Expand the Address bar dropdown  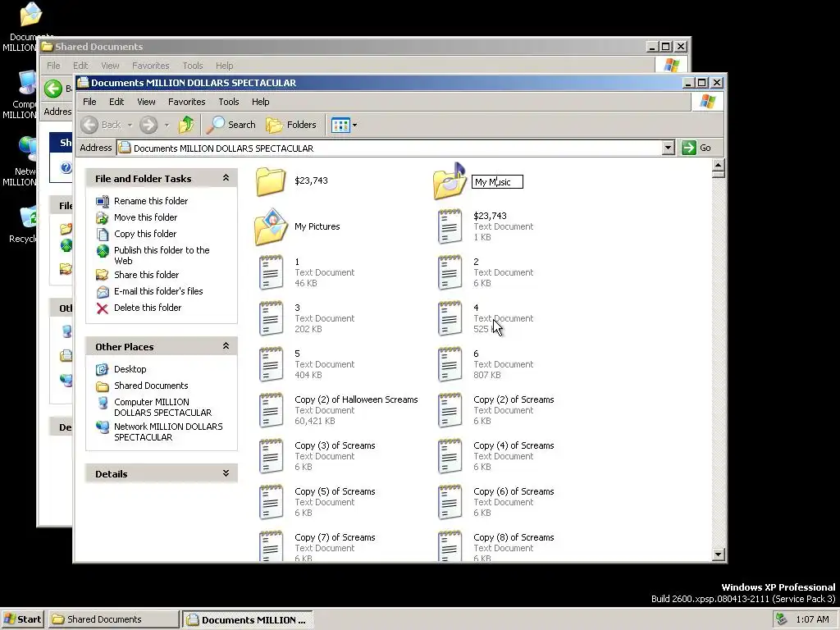point(668,148)
